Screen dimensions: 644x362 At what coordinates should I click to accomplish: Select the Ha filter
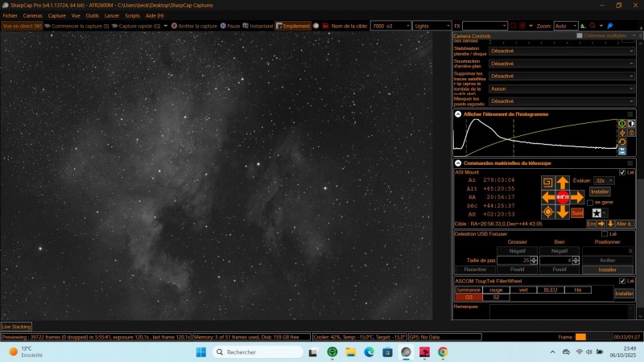click(577, 290)
